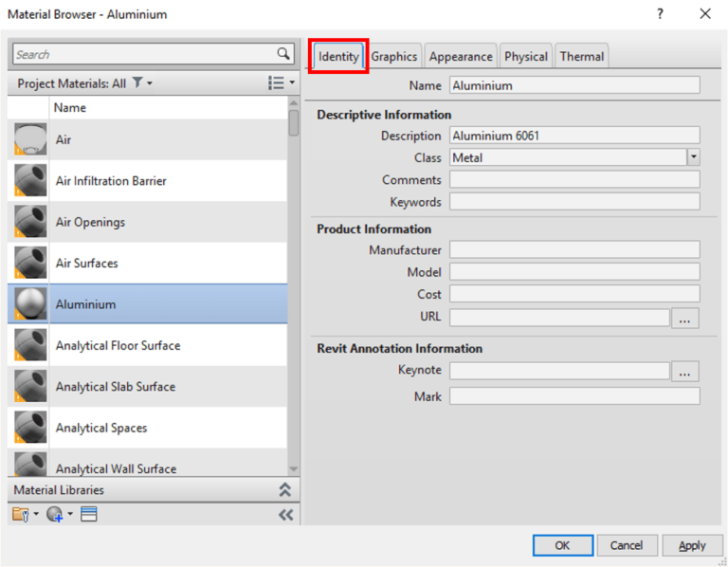Switch to the Graphics tab
The height and width of the screenshot is (567, 728).
394,57
